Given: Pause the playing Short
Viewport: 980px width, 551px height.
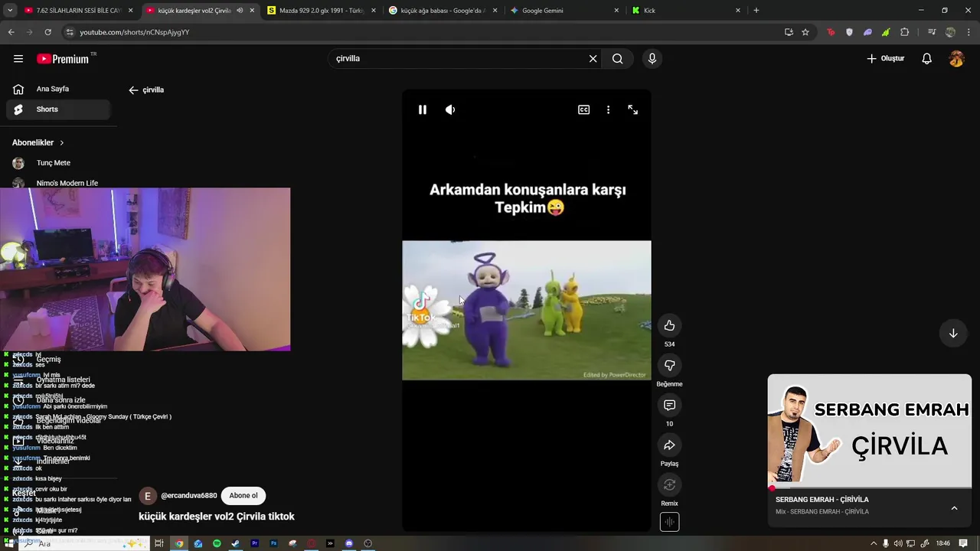Looking at the screenshot, I should click(422, 109).
